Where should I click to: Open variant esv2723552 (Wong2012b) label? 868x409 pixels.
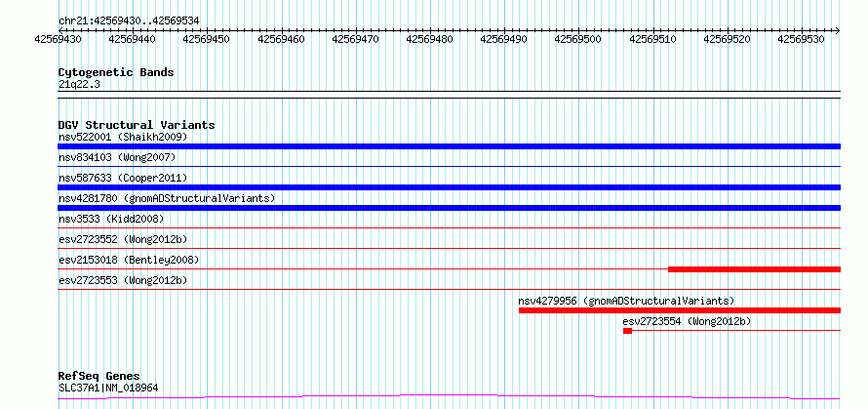[x=123, y=239]
